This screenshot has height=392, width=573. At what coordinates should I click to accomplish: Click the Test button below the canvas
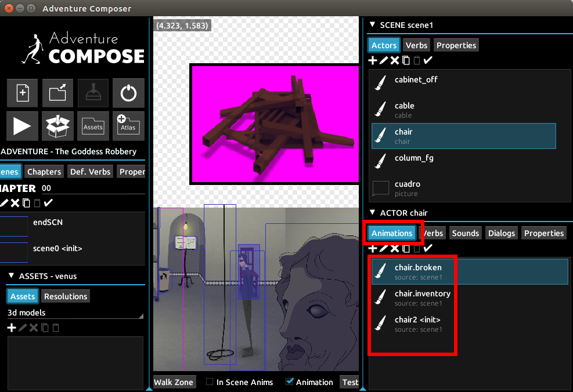(349, 382)
